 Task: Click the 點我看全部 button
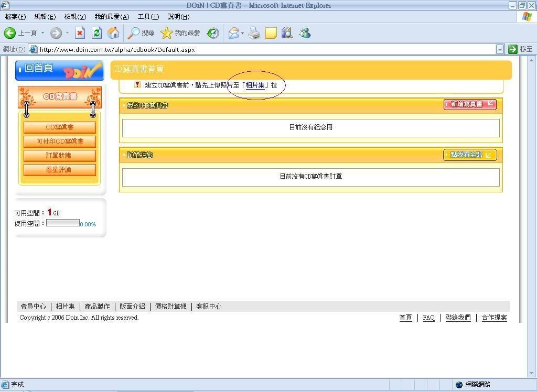tap(470, 155)
